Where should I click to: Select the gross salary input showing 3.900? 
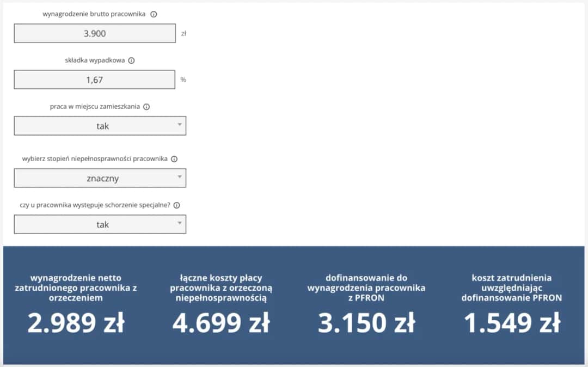(93, 33)
